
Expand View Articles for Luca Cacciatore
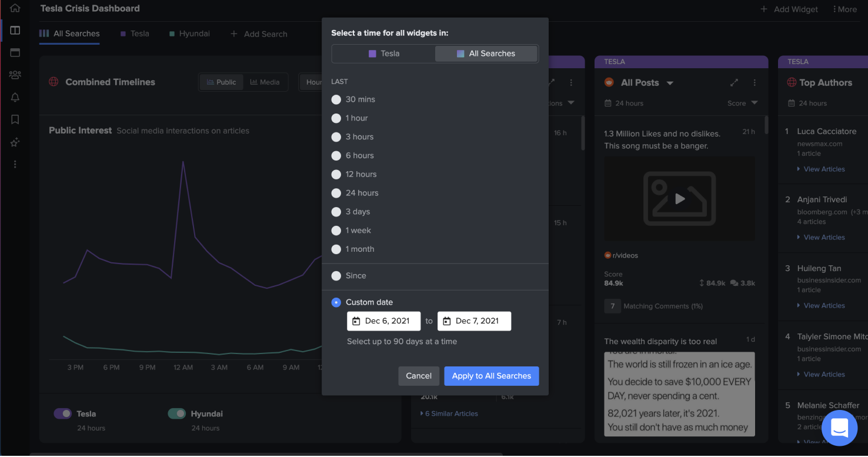pyautogui.click(x=821, y=169)
